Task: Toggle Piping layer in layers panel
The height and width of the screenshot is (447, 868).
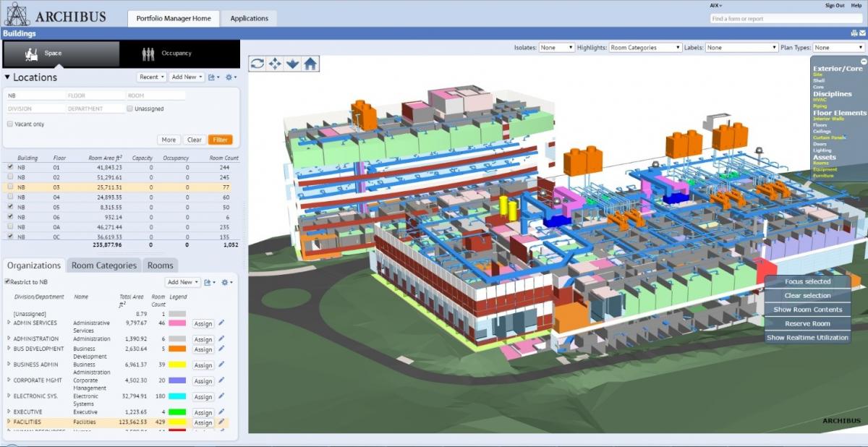Action: click(x=820, y=106)
